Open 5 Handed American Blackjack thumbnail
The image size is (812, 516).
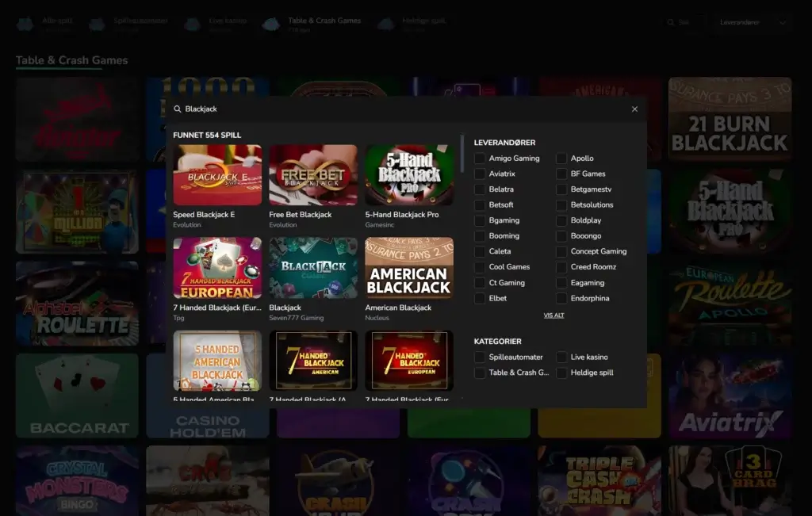pyautogui.click(x=217, y=361)
